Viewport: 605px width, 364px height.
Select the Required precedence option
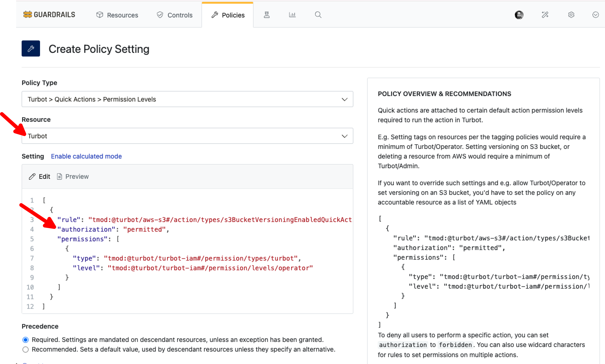(x=26, y=340)
